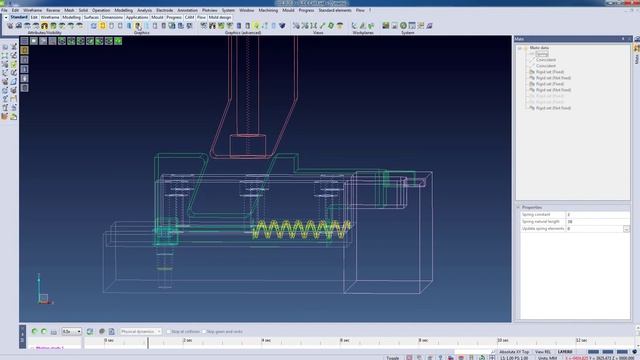Pin the Mate panel with the pin icon
This screenshot has height=360, width=640.
point(623,39)
